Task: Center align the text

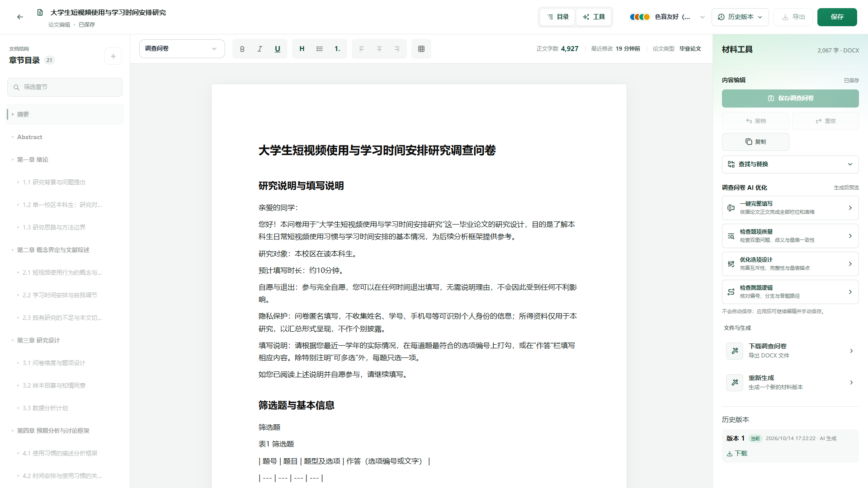Action: point(379,49)
